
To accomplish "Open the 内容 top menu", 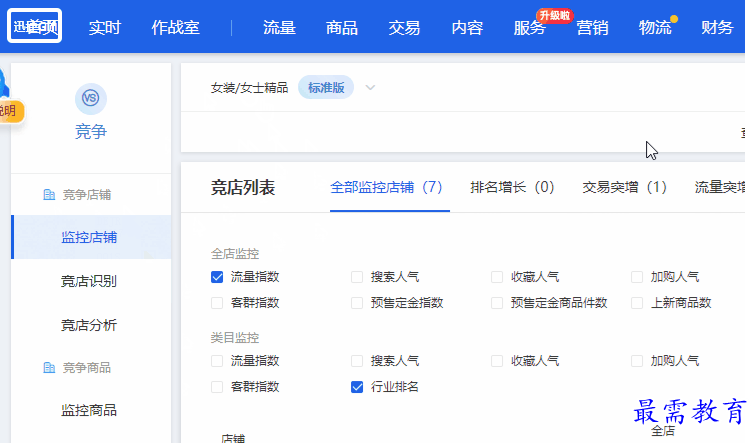I will tap(467, 27).
